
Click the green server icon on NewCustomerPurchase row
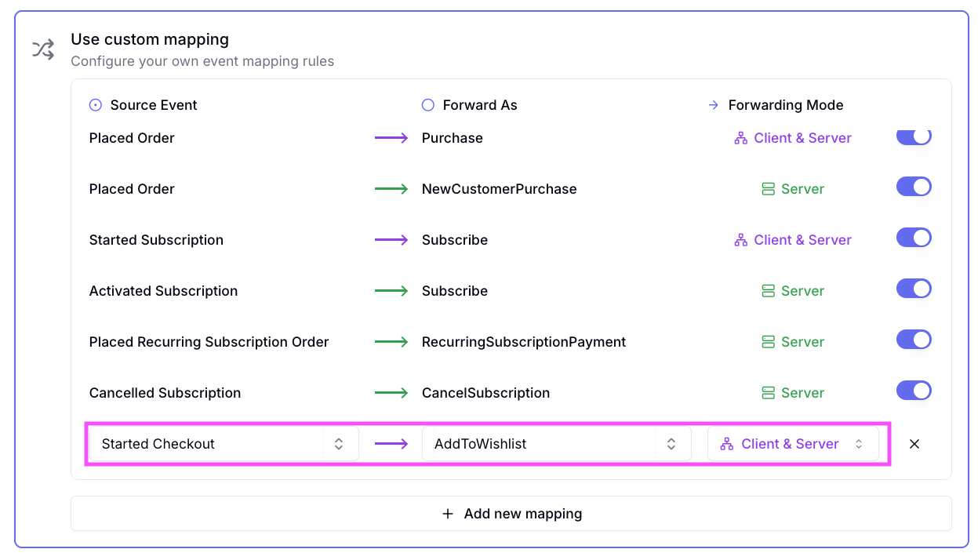(x=768, y=188)
